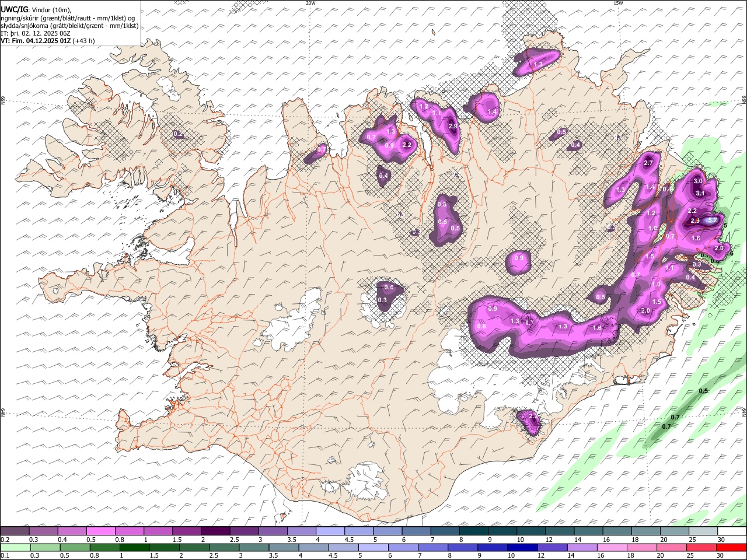Click the 'VT: Fim. 04.12.2025 01Z (+43 h)' line
The height and width of the screenshot is (560, 747).
click(48, 41)
